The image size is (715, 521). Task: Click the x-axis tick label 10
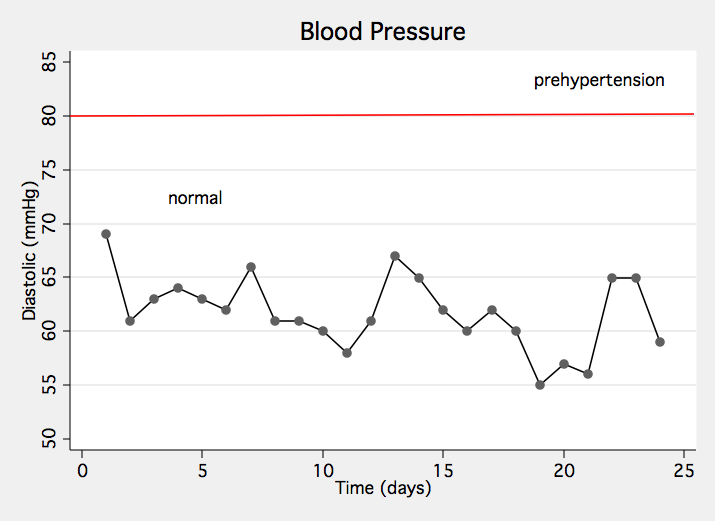pos(323,470)
